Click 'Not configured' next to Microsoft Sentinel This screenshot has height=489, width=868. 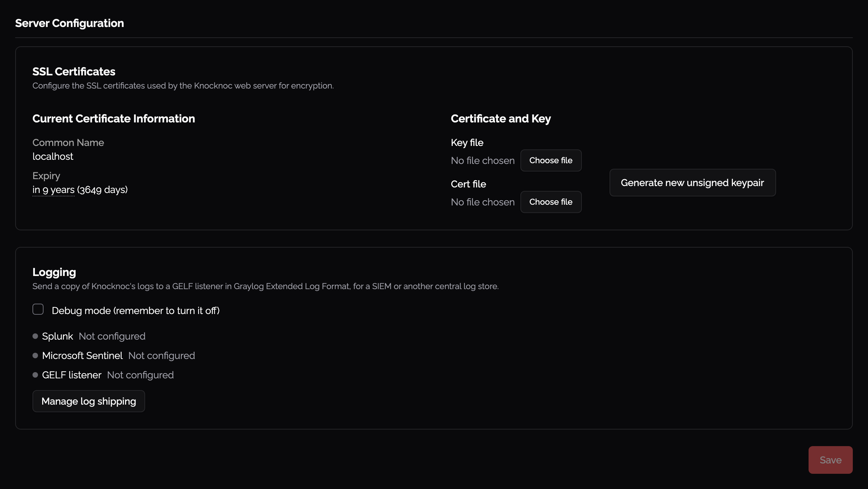[x=162, y=356]
